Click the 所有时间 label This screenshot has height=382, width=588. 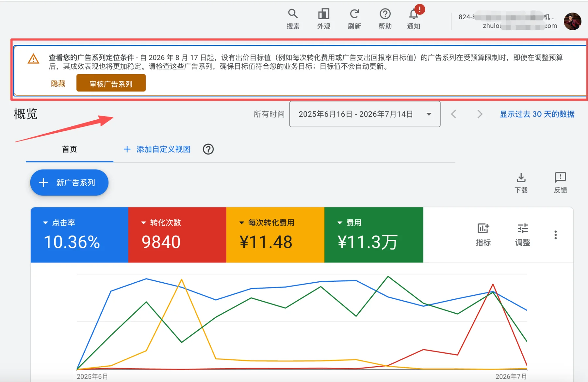(269, 114)
